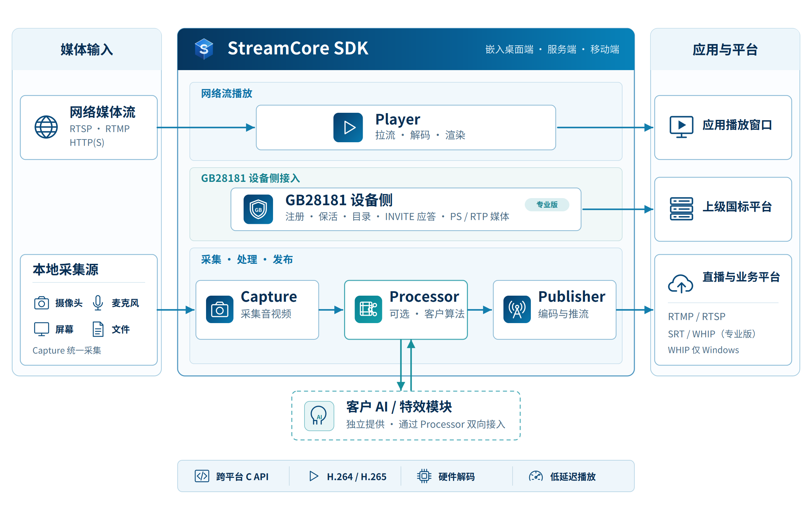Click the monitor play icon for 应用播放窗口
Viewport: 812px width, 508px height.
coord(681,127)
